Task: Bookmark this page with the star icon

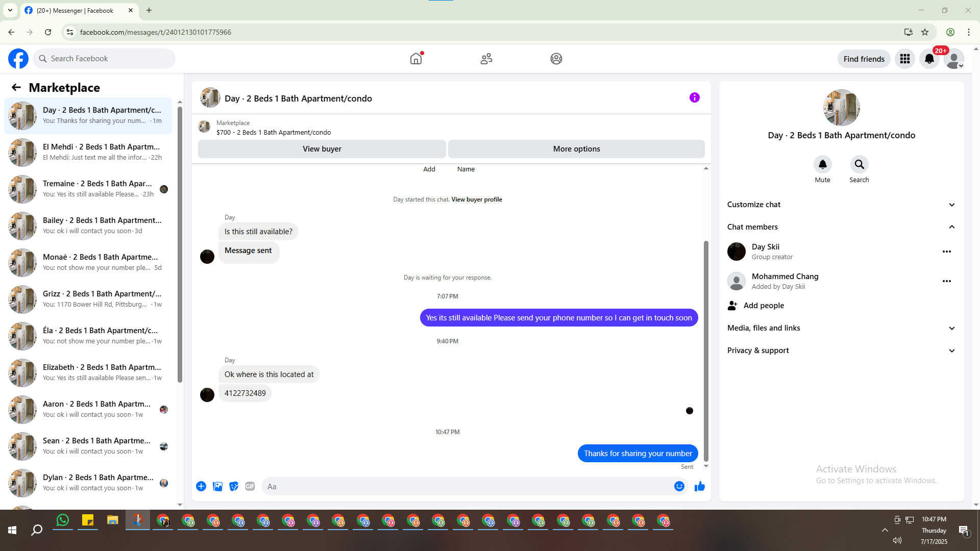Action: pos(925,32)
